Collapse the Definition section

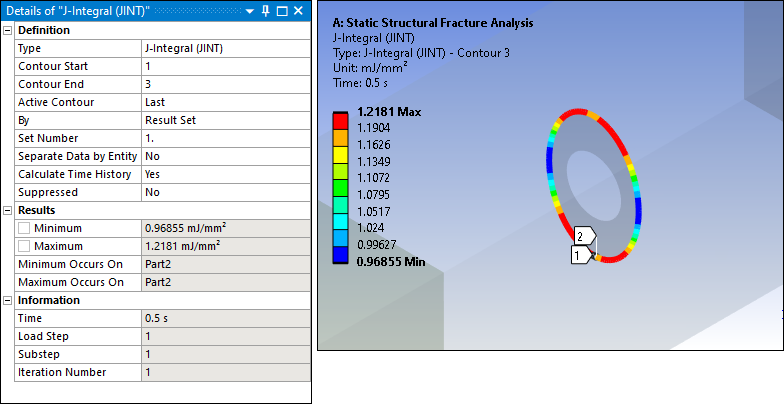tap(8, 30)
